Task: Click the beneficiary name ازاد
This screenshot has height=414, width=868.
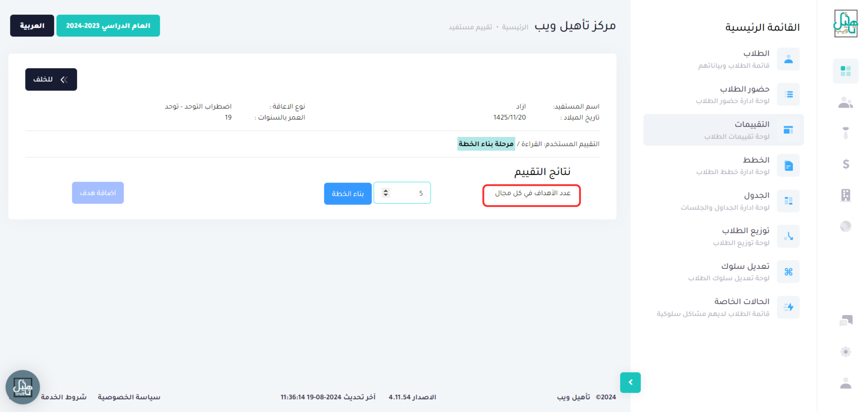Action: pos(521,107)
